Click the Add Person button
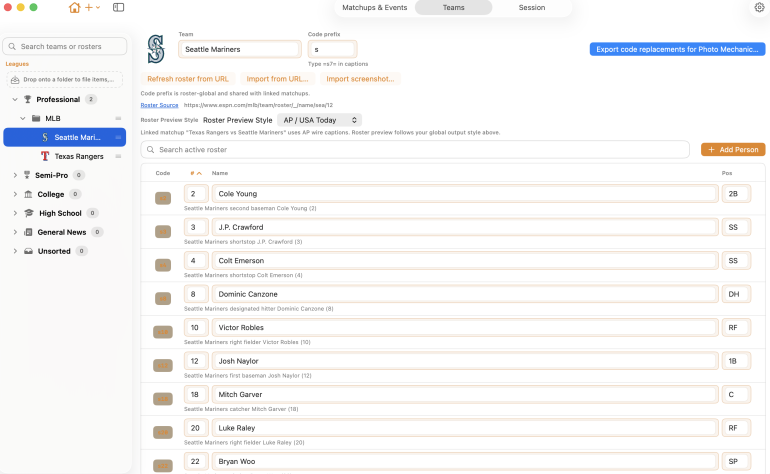Image resolution: width=770 pixels, height=474 pixels. point(733,149)
